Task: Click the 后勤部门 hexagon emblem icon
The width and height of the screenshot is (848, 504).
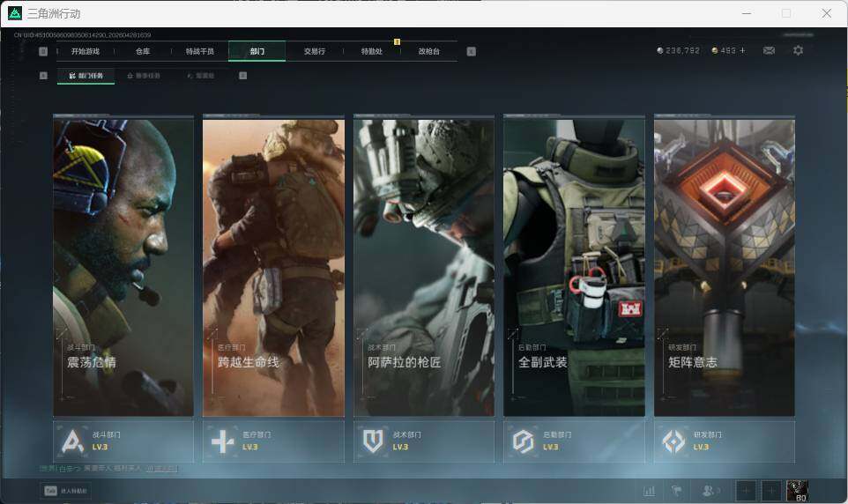Action: (x=523, y=441)
